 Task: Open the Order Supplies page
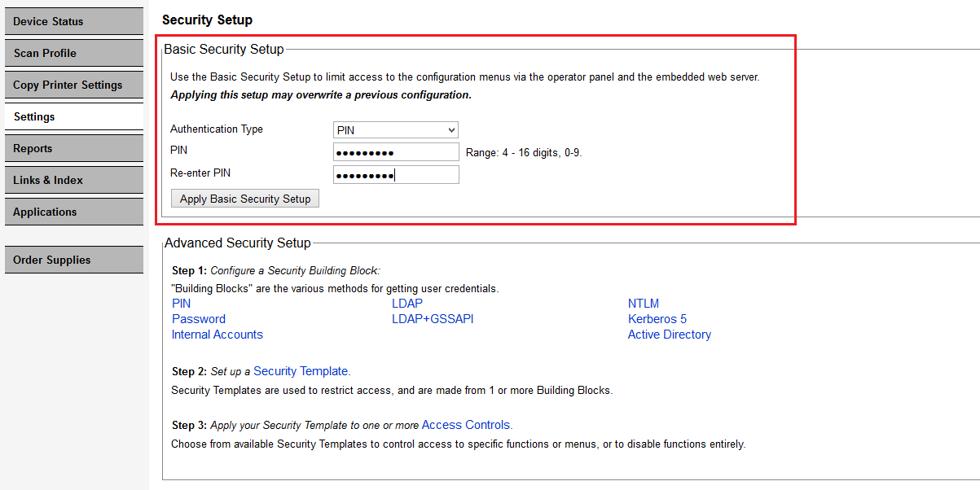73,259
